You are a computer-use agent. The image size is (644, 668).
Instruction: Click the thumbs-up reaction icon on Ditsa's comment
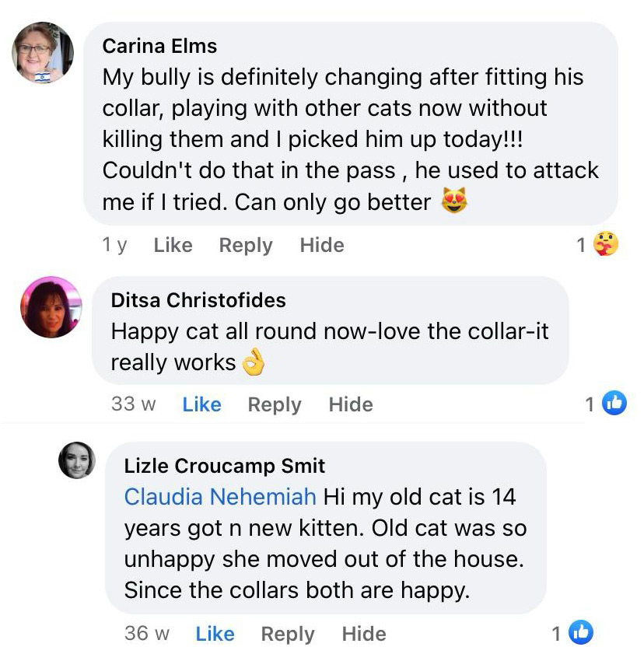pos(614,404)
